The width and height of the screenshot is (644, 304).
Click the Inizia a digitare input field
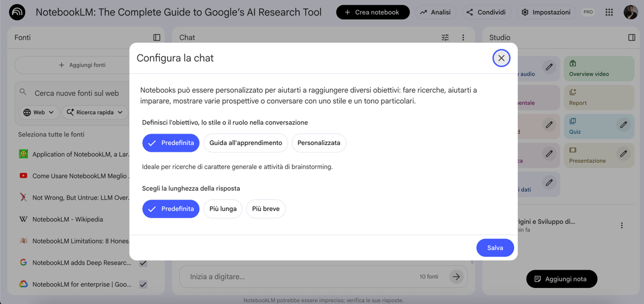coord(301,277)
